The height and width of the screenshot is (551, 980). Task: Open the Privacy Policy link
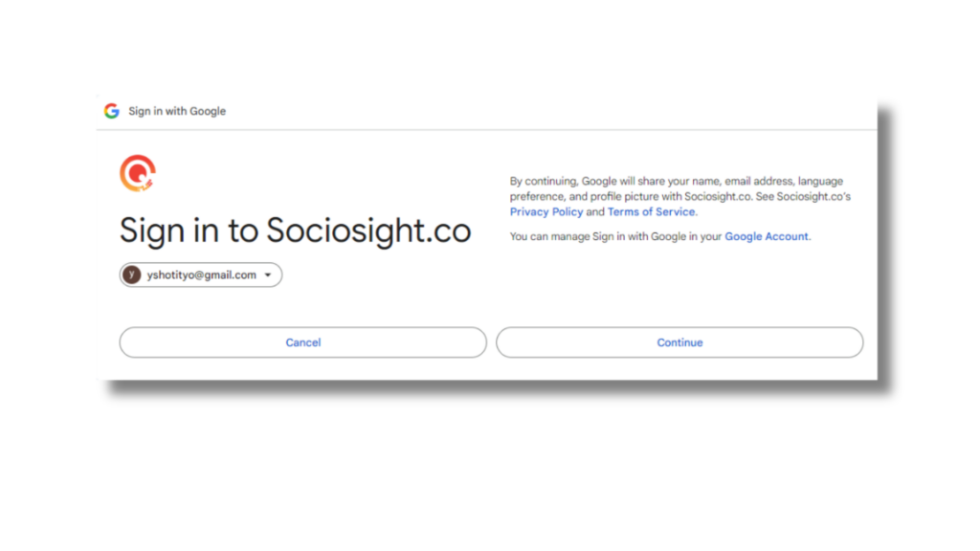click(x=546, y=211)
